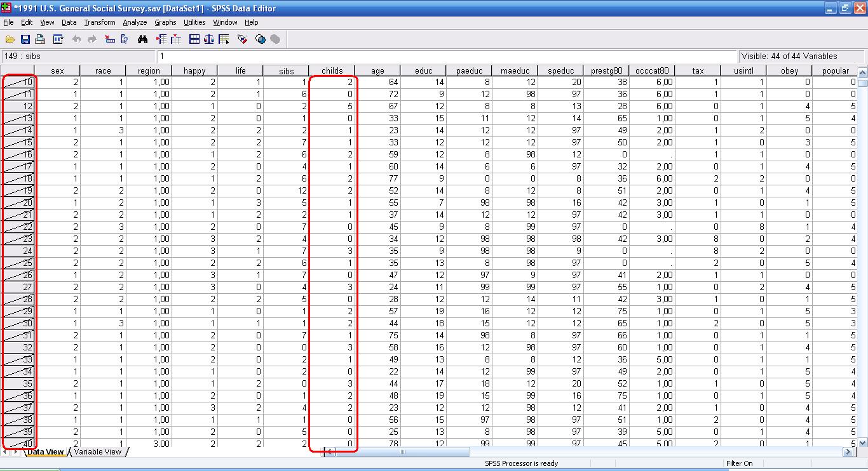The width and height of the screenshot is (868, 471).
Task: Click the Split File icon
Action: tap(194, 39)
